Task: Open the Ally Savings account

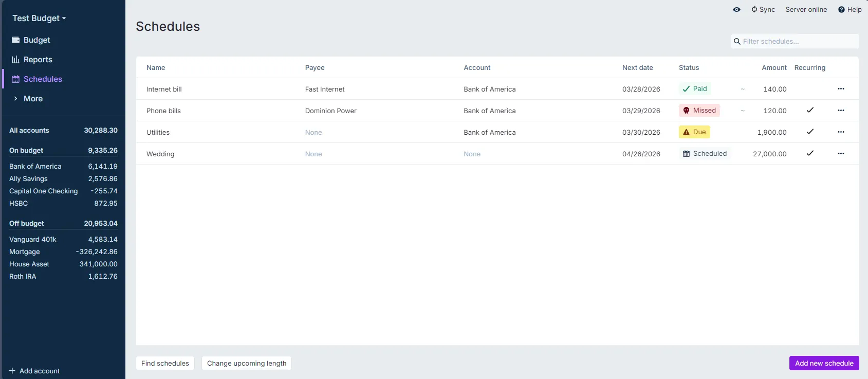Action: click(x=28, y=179)
